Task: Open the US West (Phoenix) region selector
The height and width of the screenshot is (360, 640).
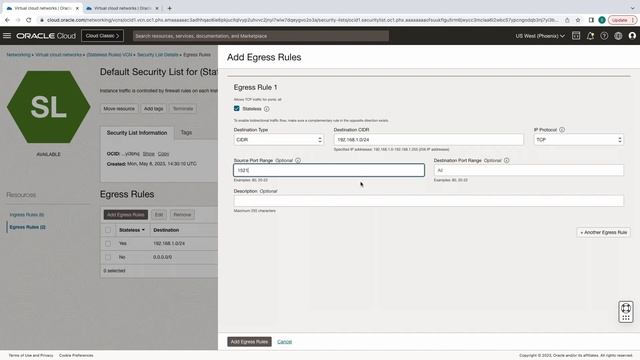Action: click(x=540, y=36)
